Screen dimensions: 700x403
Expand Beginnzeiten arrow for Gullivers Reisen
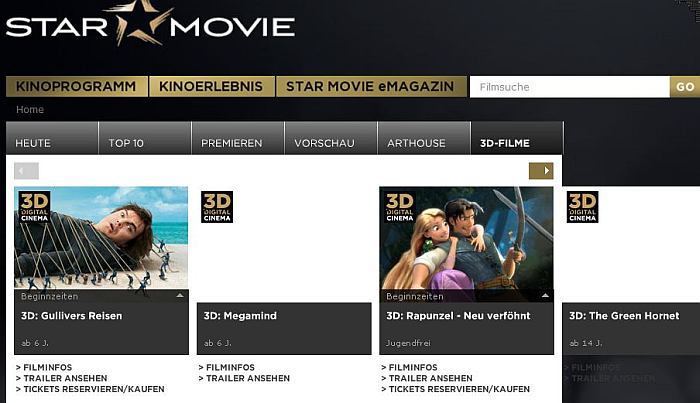180,295
